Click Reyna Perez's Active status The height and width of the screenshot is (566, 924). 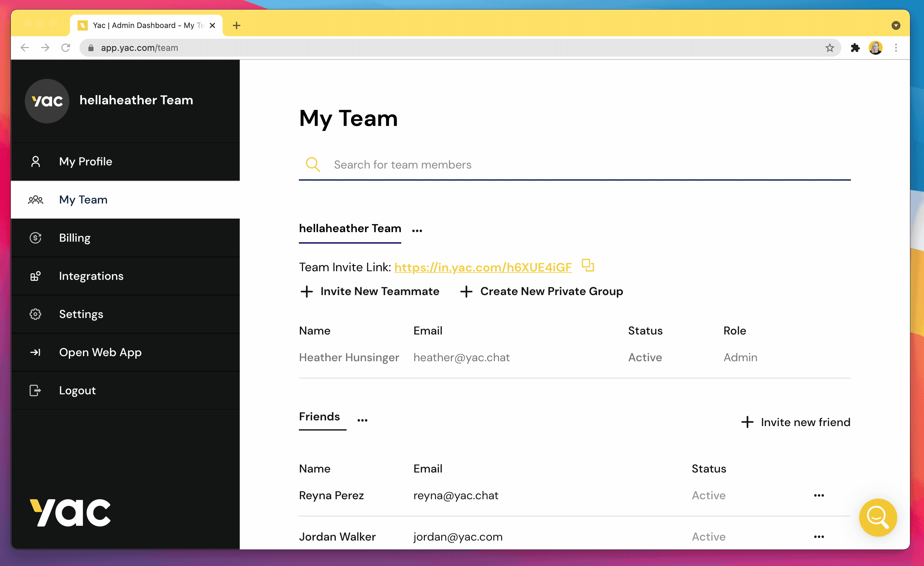[x=708, y=495]
